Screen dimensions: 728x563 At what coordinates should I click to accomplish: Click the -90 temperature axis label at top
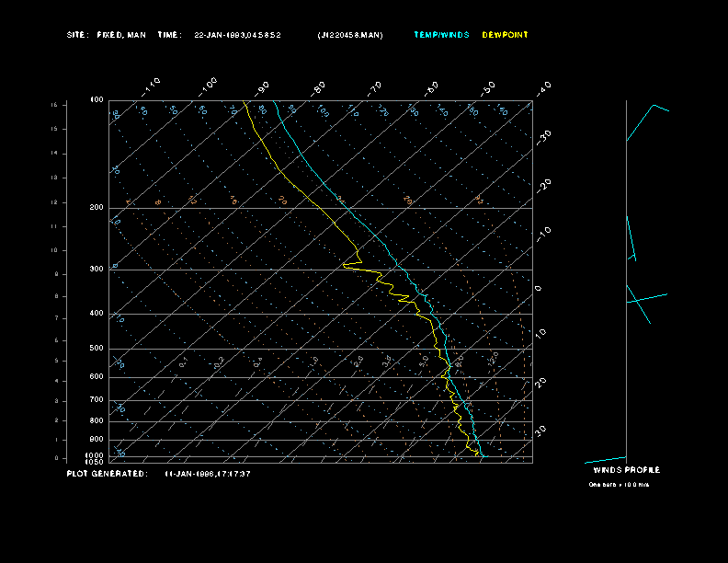pyautogui.click(x=262, y=87)
